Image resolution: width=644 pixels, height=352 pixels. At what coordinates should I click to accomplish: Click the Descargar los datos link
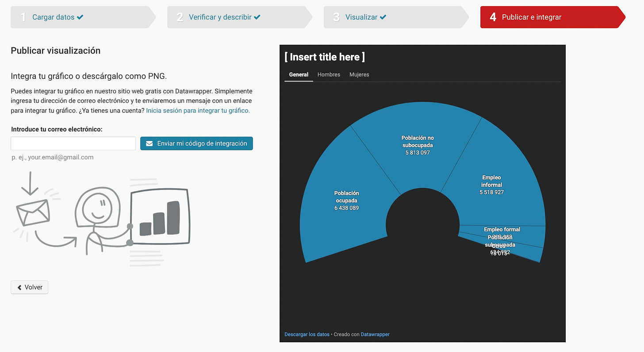[307, 334]
